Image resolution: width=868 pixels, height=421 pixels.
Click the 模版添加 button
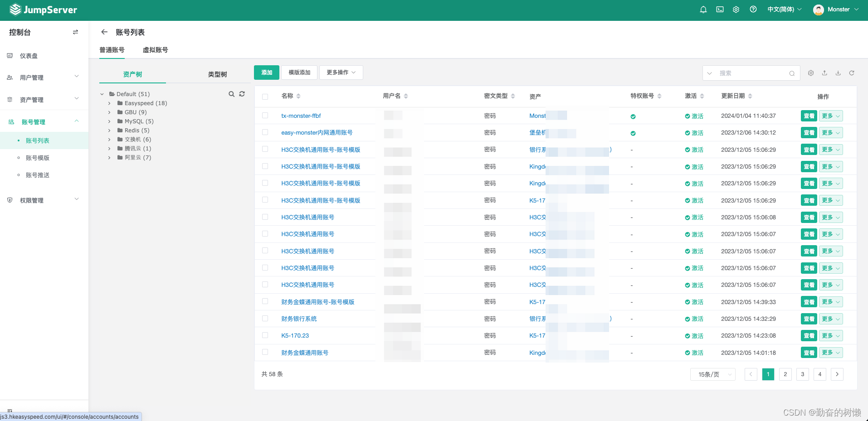click(x=299, y=73)
